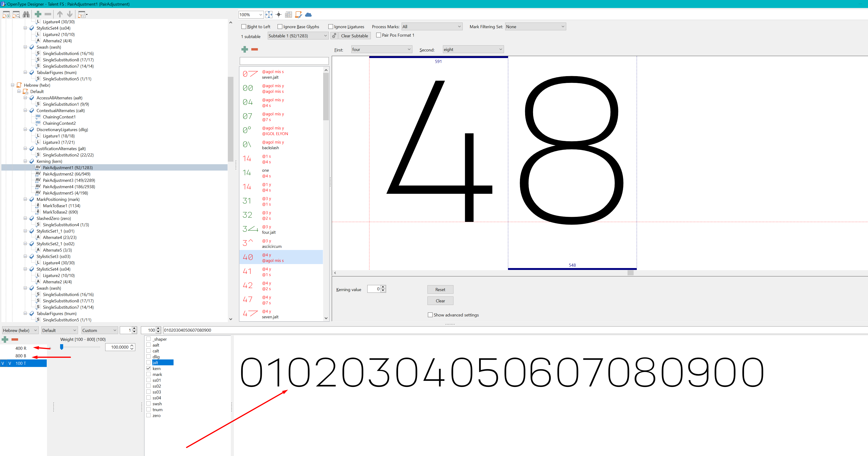Click the lookup search icon
Screen dimensions: 868x456
[x=16, y=15]
